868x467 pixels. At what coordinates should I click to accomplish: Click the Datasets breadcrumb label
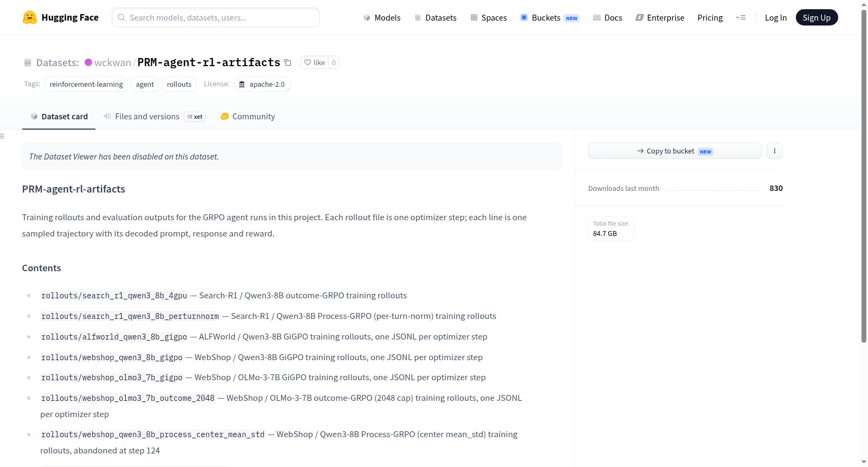pyautogui.click(x=58, y=62)
